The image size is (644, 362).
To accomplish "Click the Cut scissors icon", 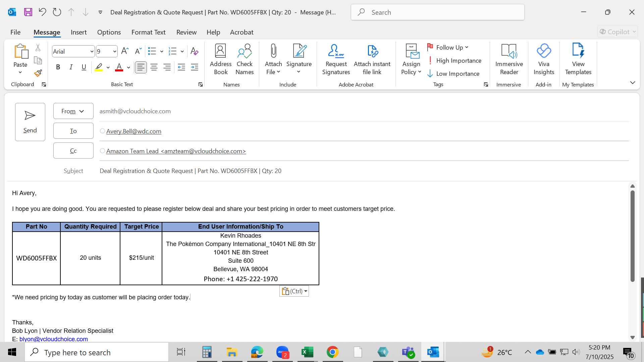I will (38, 48).
